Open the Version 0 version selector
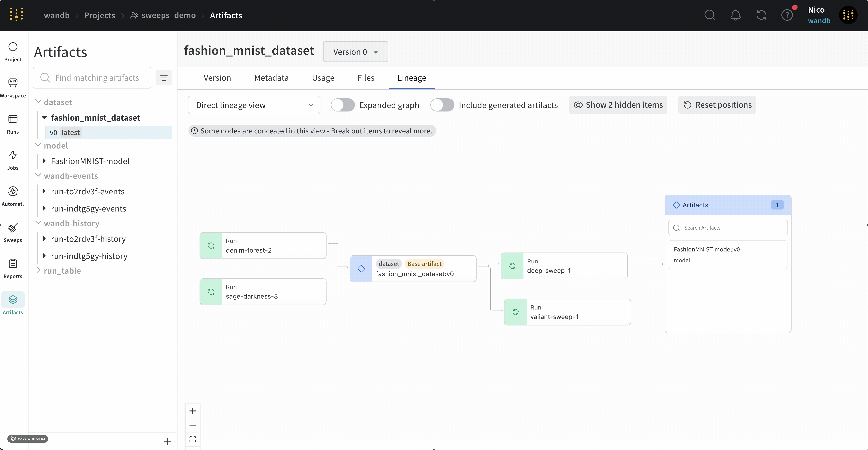868x450 pixels. (x=355, y=51)
